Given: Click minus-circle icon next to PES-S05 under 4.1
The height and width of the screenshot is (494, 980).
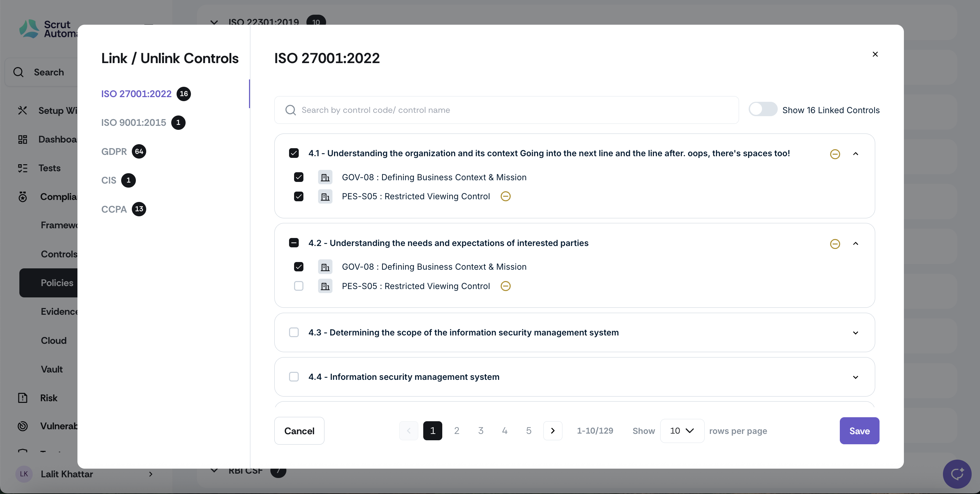Looking at the screenshot, I should [x=505, y=197].
